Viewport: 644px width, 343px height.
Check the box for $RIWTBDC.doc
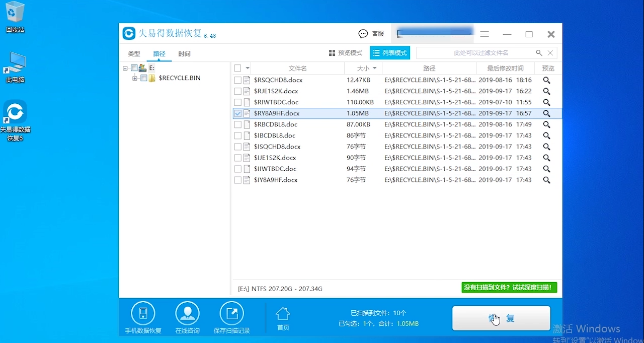pyautogui.click(x=237, y=102)
